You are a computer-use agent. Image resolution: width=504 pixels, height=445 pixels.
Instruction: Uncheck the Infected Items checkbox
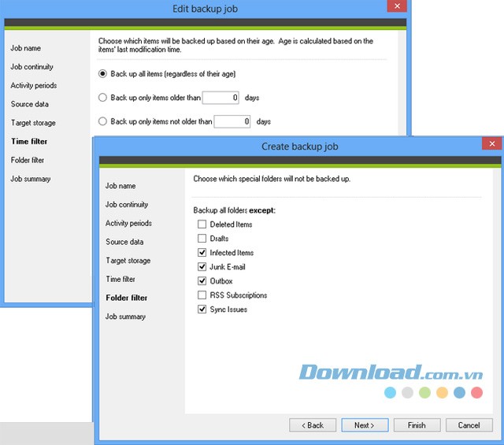202,253
